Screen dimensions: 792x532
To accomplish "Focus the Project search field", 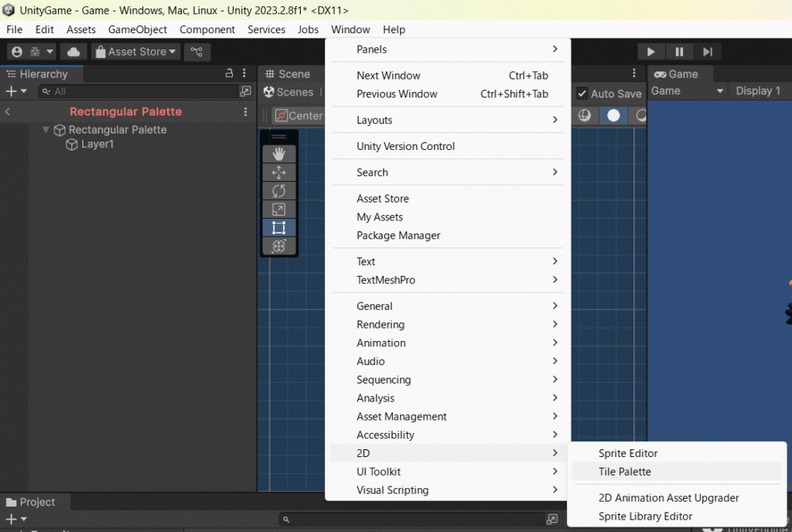I will click(x=411, y=519).
